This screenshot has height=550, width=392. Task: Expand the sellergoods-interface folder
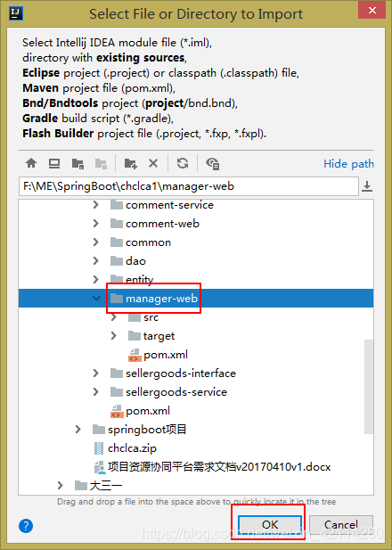(95, 374)
